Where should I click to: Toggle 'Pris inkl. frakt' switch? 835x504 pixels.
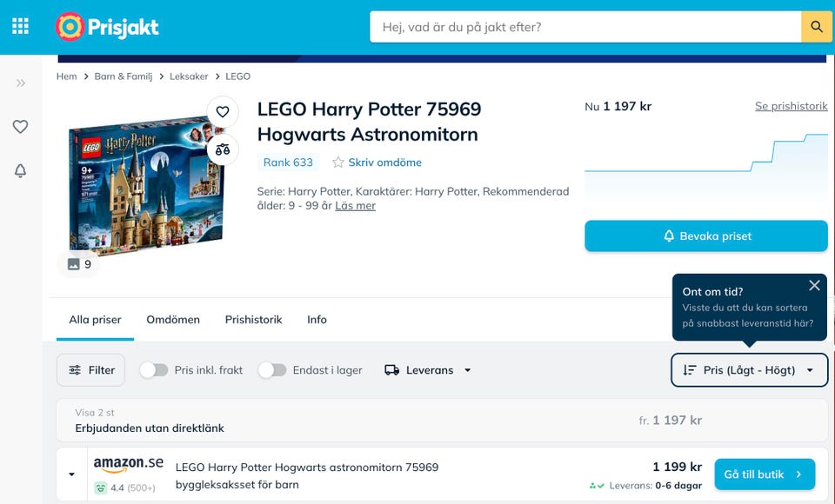(x=154, y=370)
